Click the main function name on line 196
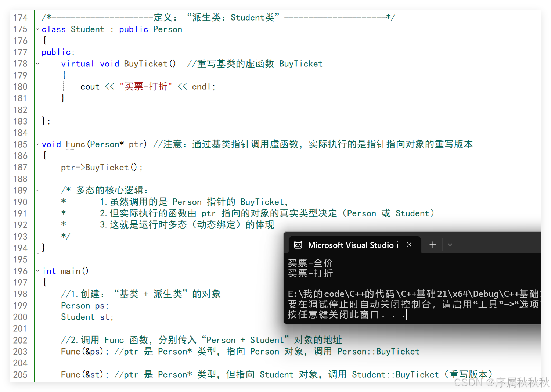Image resolution: width=551 pixels, height=392 pixels. point(71,271)
